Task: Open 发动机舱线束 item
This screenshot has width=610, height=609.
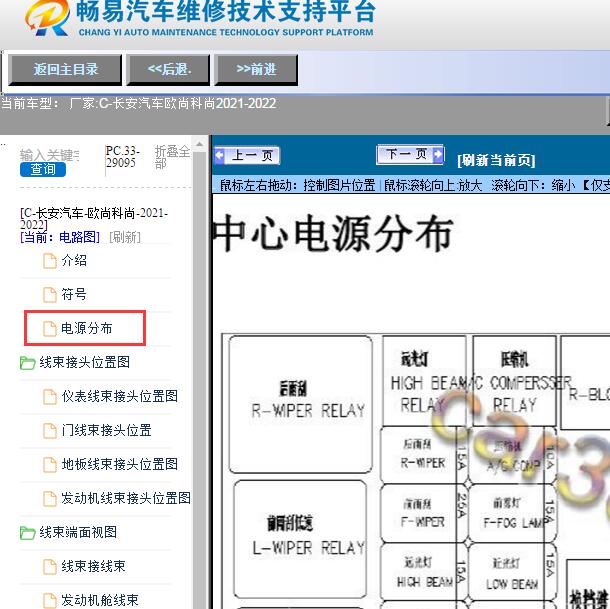Action: (100, 600)
